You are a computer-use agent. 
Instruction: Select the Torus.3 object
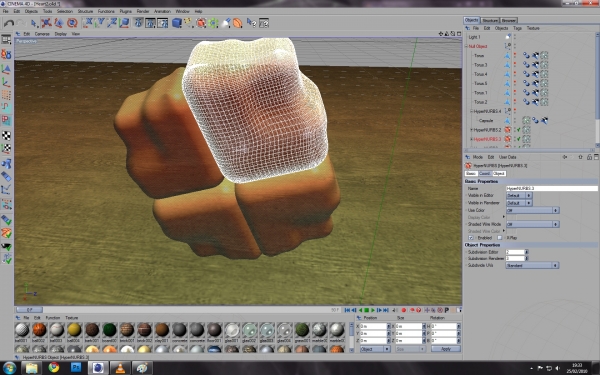[481, 65]
